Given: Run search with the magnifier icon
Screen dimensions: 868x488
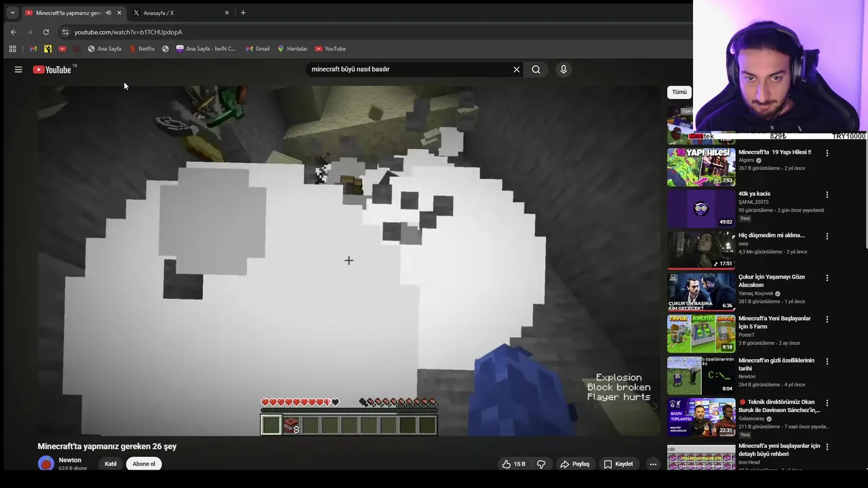Looking at the screenshot, I should (536, 69).
